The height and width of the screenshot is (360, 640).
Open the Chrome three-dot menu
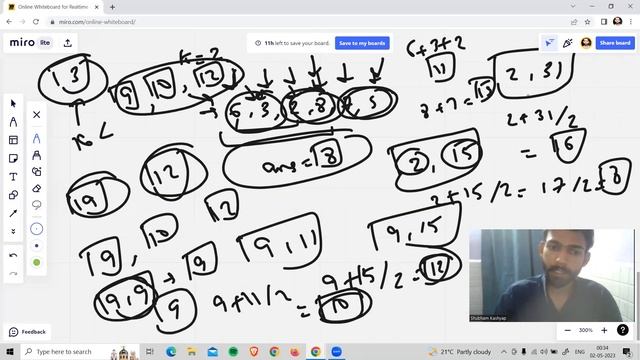pyautogui.click(x=631, y=22)
